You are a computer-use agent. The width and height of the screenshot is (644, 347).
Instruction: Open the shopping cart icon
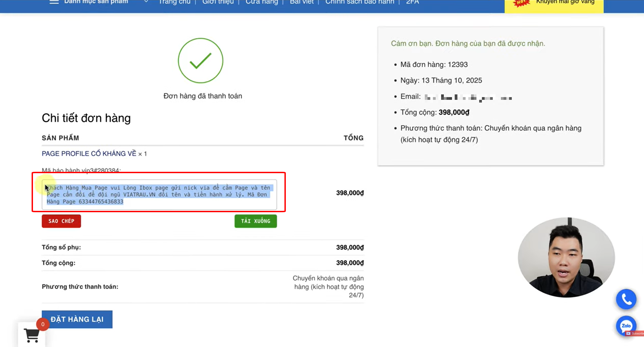pos(32,335)
